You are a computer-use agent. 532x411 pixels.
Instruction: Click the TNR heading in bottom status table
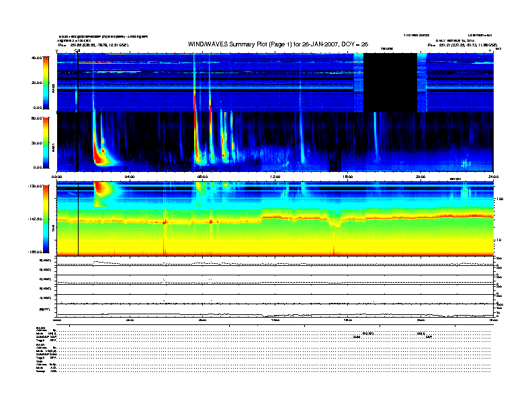(39, 361)
